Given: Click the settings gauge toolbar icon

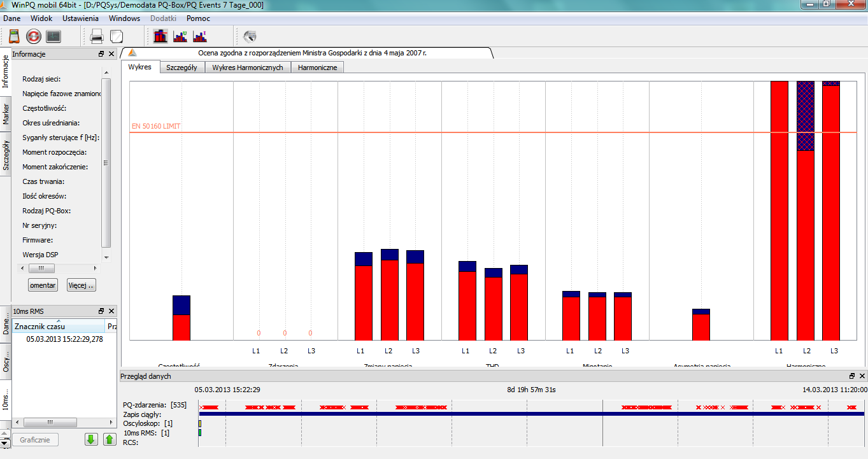Looking at the screenshot, I should coord(250,36).
